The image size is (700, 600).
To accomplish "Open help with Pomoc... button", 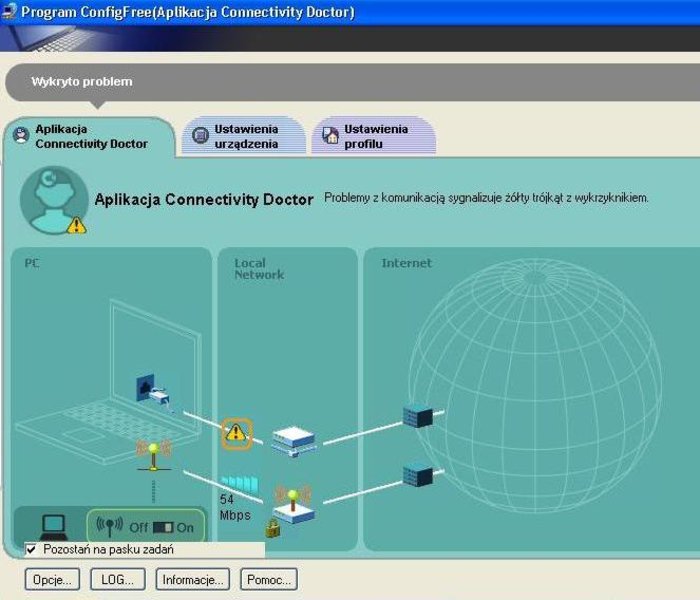I will [269, 579].
